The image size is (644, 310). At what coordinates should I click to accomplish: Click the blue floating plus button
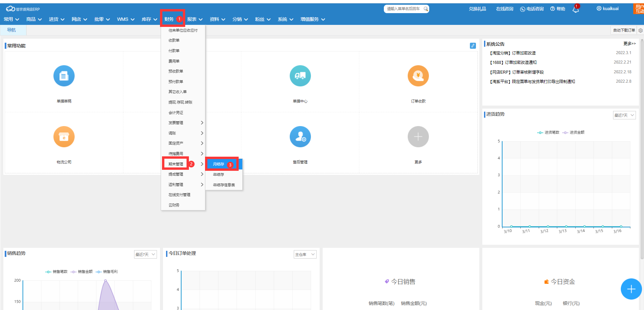click(631, 289)
